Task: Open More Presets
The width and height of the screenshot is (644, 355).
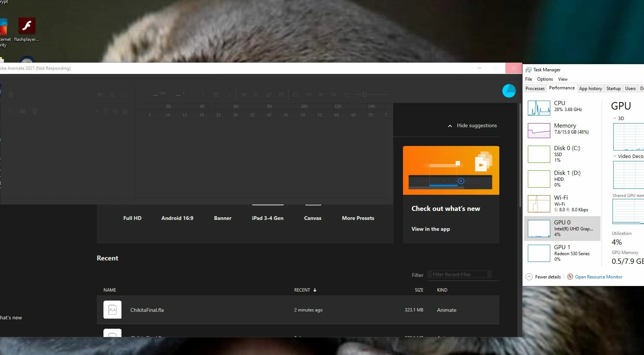Action: (x=358, y=218)
